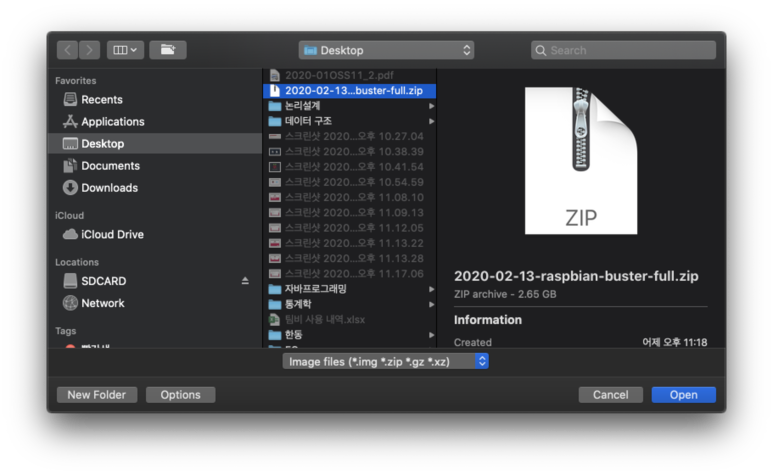The width and height of the screenshot is (773, 475).
Task: Click the ZIP file preview thumbnail
Action: coord(581,161)
